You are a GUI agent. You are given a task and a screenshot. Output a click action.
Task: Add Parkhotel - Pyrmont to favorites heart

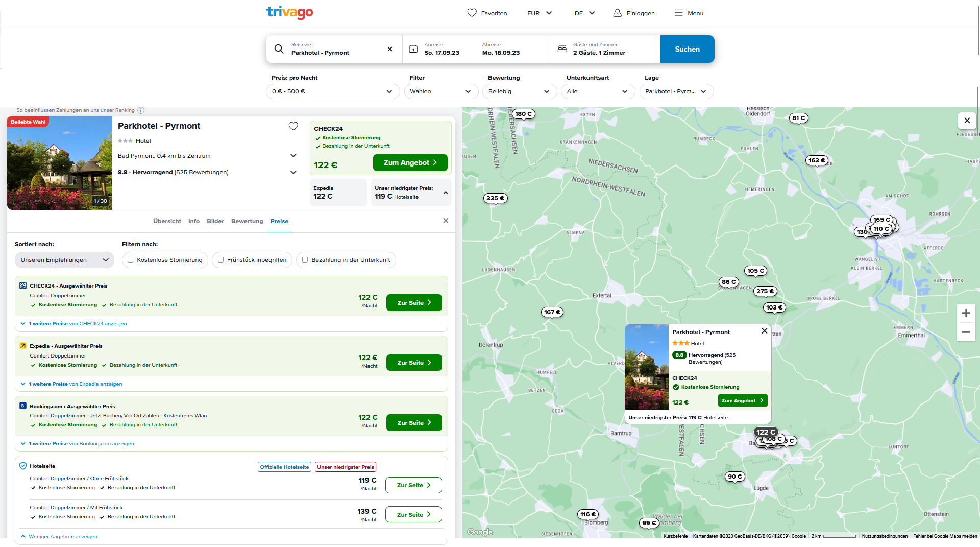point(293,126)
